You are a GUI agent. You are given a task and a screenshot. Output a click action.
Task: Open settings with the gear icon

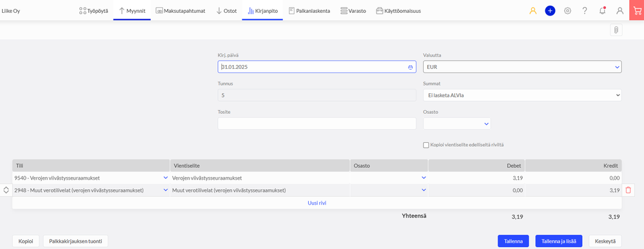[567, 11]
